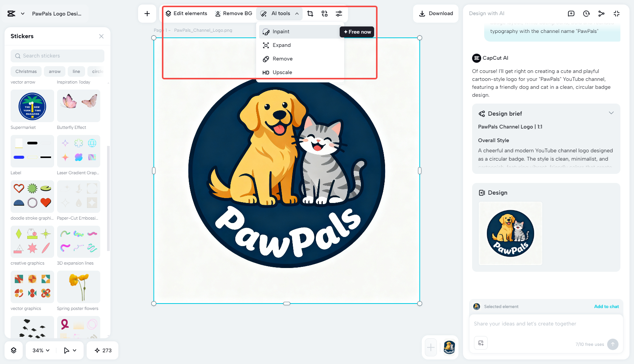This screenshot has height=364, width=634.
Task: Select the Crop tool in the toolbar
Action: click(x=310, y=13)
